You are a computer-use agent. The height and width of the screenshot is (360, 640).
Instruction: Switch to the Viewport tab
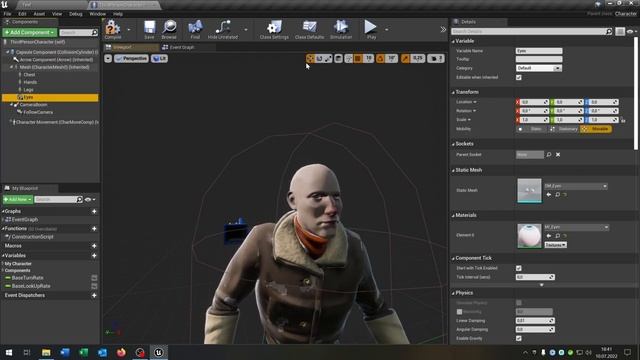pyautogui.click(x=131, y=47)
